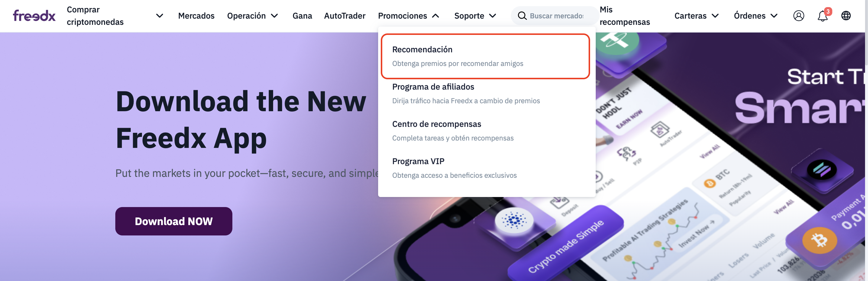Open the user account profile icon
The image size is (868, 281).
click(x=799, y=16)
